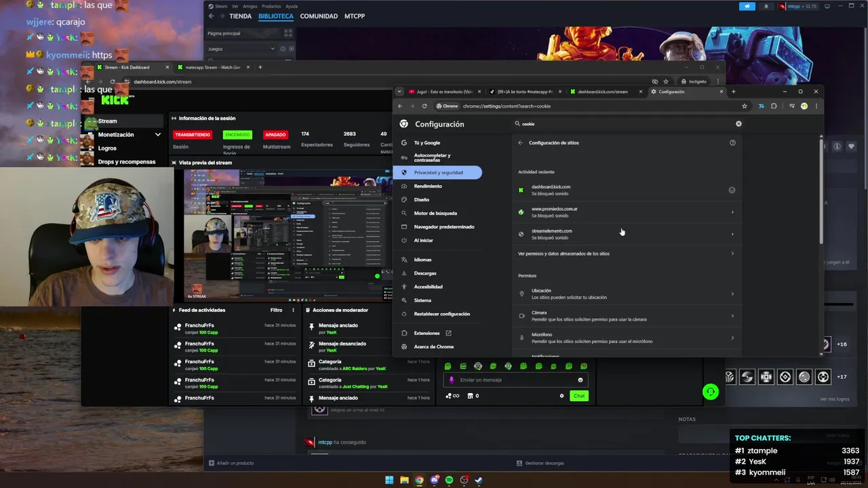Image resolution: width=868 pixels, height=488 pixels.
Task: Click Añadir un producto in Steam
Action: (x=231, y=463)
